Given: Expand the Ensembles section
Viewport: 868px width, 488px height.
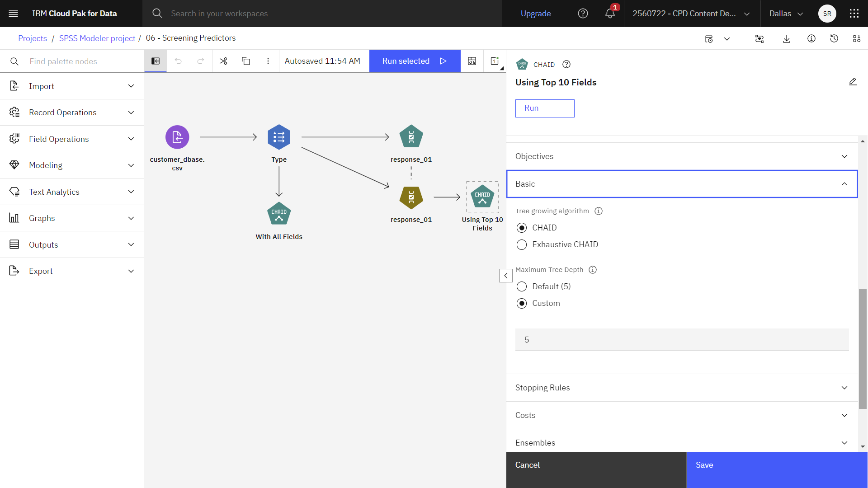Looking at the screenshot, I should pyautogui.click(x=682, y=442).
